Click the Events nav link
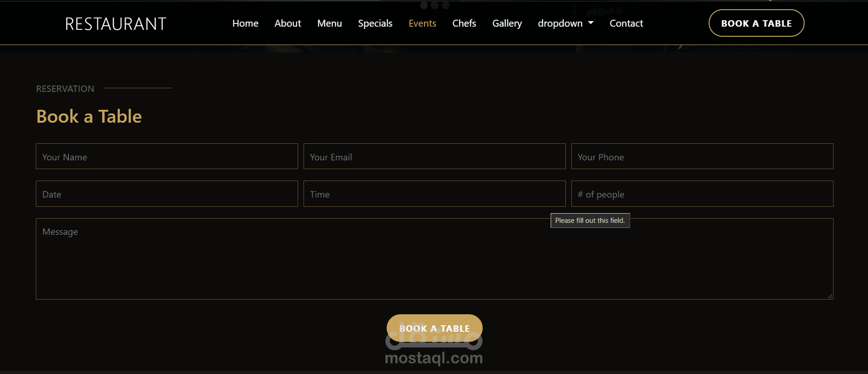The height and width of the screenshot is (374, 868). tap(423, 23)
